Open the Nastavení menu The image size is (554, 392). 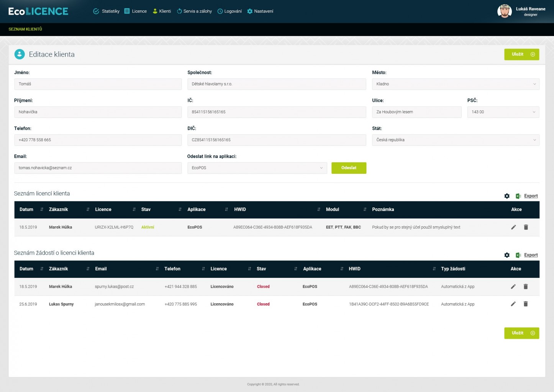click(x=260, y=11)
